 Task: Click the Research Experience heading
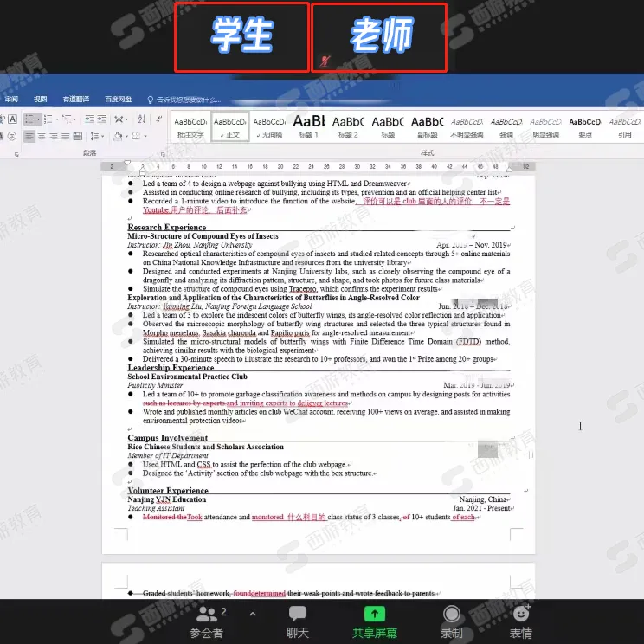point(167,227)
